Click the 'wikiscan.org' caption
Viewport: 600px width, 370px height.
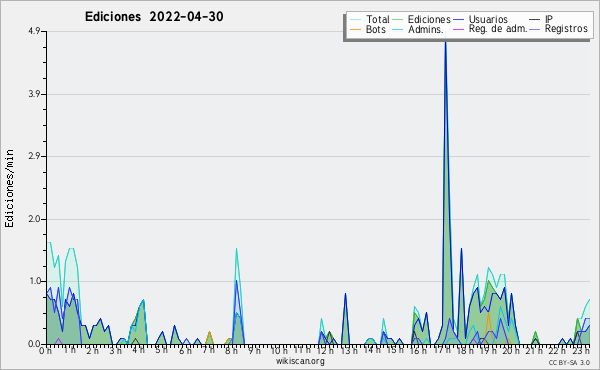[300, 360]
